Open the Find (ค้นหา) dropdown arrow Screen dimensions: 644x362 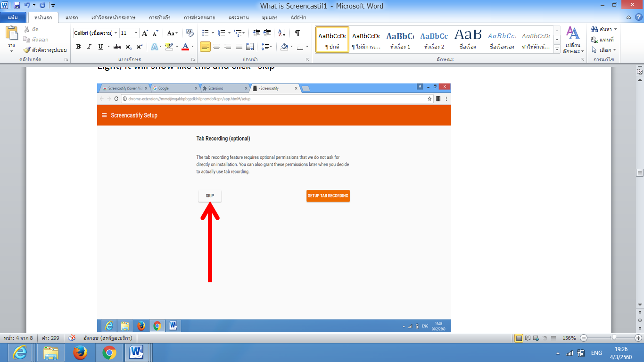click(x=615, y=29)
